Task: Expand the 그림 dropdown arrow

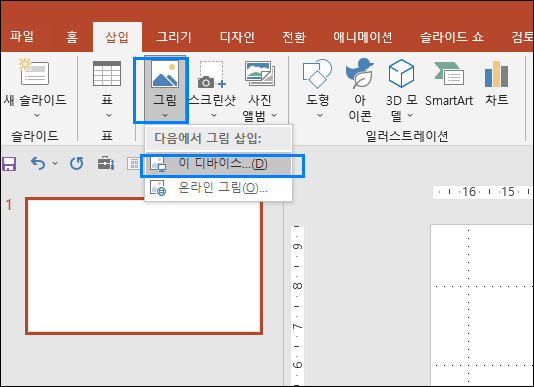Action: click(x=165, y=115)
